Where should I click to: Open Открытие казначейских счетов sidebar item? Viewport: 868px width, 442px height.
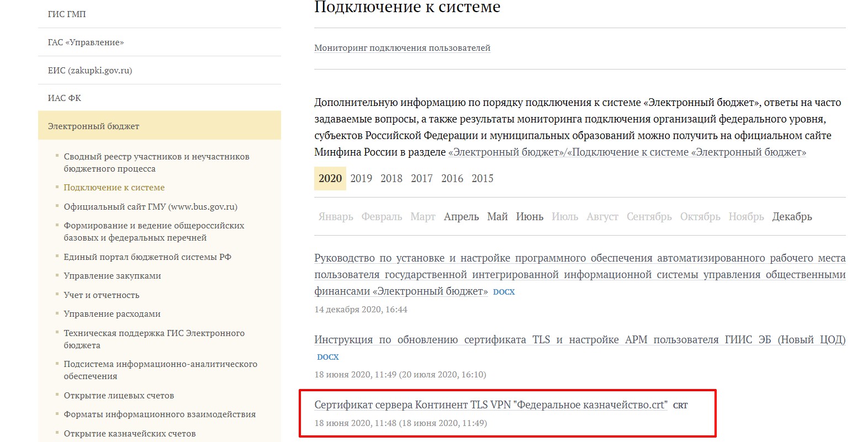(130, 433)
